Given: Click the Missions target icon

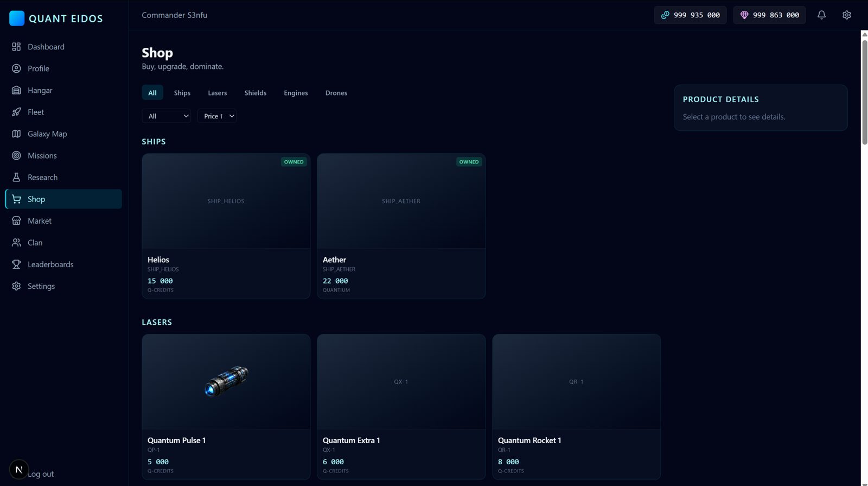Looking at the screenshot, I should pos(16,155).
